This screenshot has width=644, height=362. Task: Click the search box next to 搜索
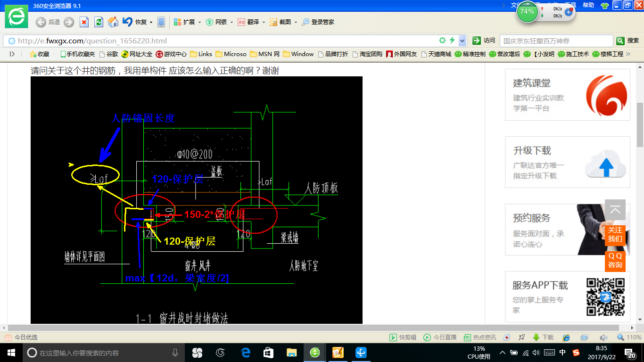556,41
